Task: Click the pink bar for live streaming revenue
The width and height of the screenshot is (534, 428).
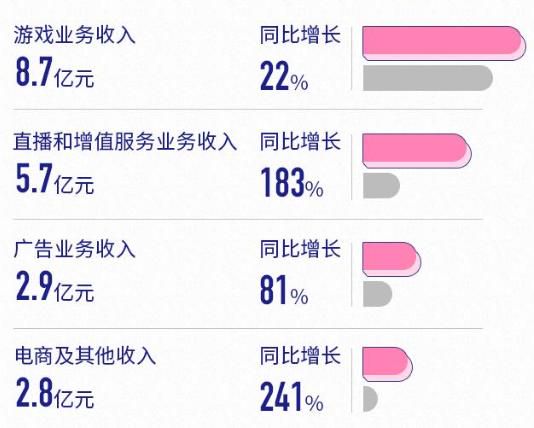Action: tap(417, 151)
